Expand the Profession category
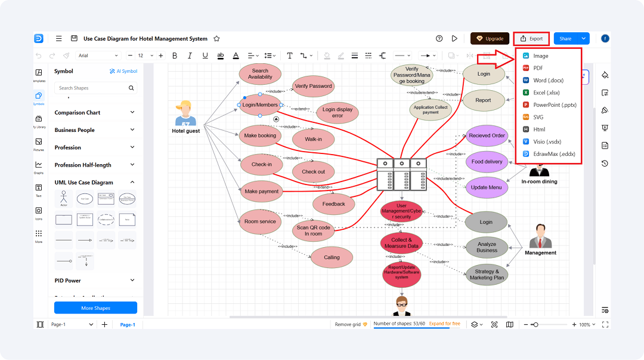 click(x=95, y=147)
